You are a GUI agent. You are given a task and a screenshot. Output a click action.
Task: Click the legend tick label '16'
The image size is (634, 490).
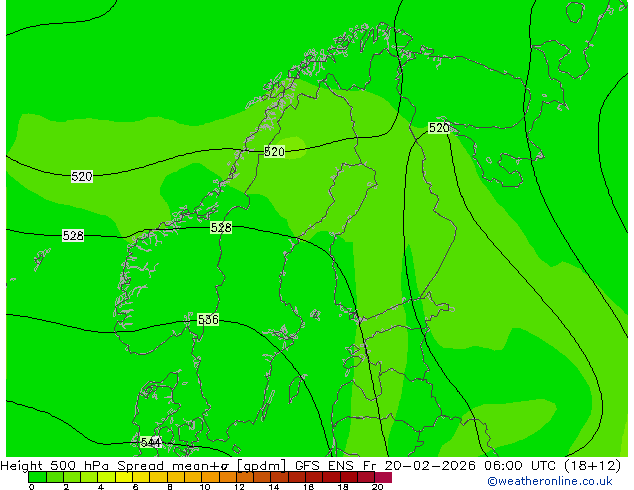pyautogui.click(x=309, y=487)
